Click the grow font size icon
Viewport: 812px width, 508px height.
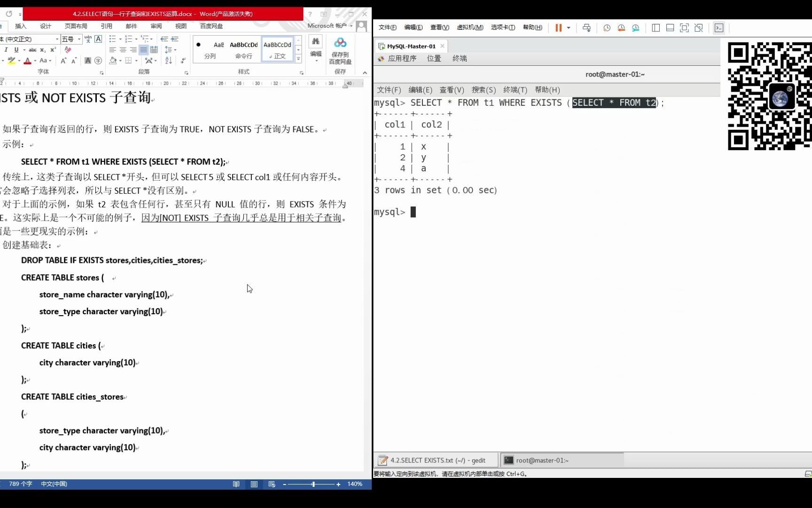pyautogui.click(x=63, y=61)
